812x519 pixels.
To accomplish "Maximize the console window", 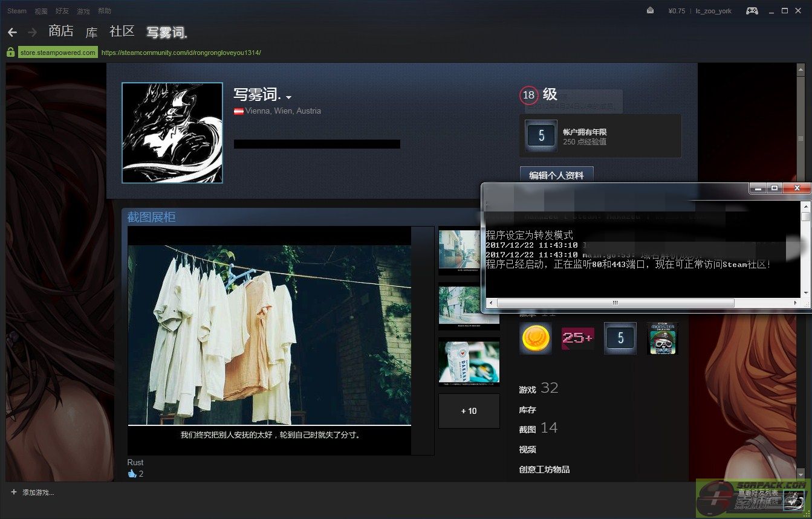I will [x=775, y=189].
